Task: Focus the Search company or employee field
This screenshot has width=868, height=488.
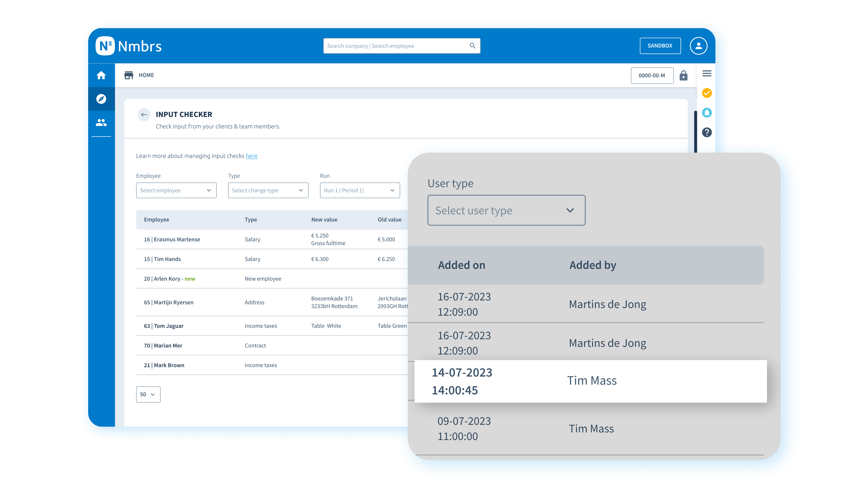Action: click(402, 46)
